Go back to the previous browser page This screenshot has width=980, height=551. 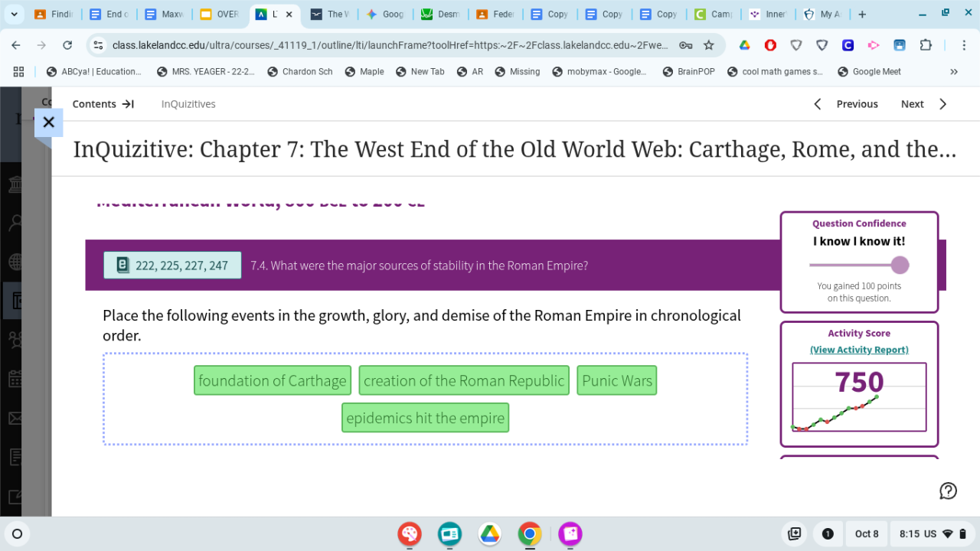[16, 45]
